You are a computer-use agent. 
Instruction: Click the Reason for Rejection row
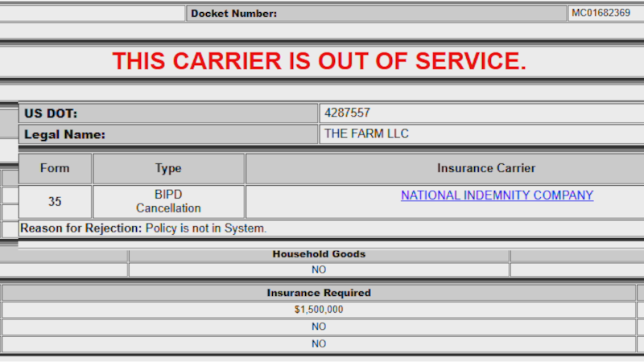pyautogui.click(x=143, y=228)
